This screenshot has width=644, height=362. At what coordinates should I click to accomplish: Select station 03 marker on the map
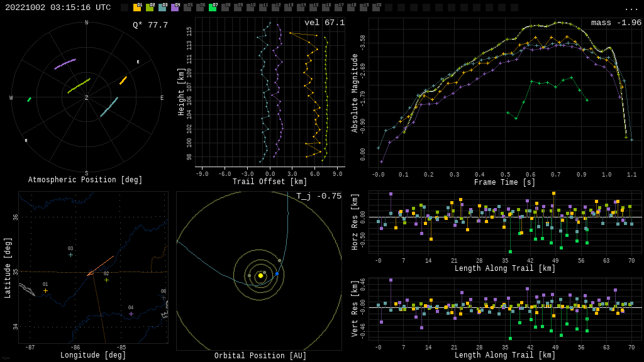pos(70,255)
